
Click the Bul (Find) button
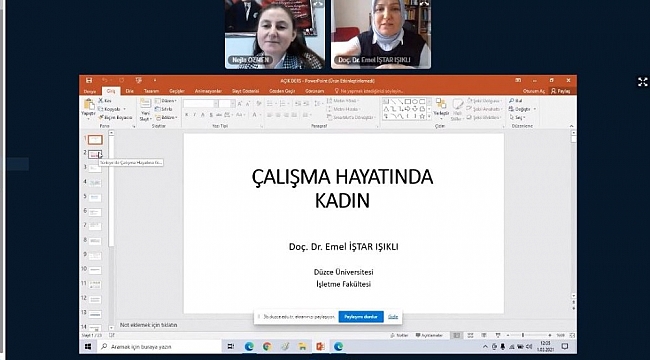(x=516, y=101)
